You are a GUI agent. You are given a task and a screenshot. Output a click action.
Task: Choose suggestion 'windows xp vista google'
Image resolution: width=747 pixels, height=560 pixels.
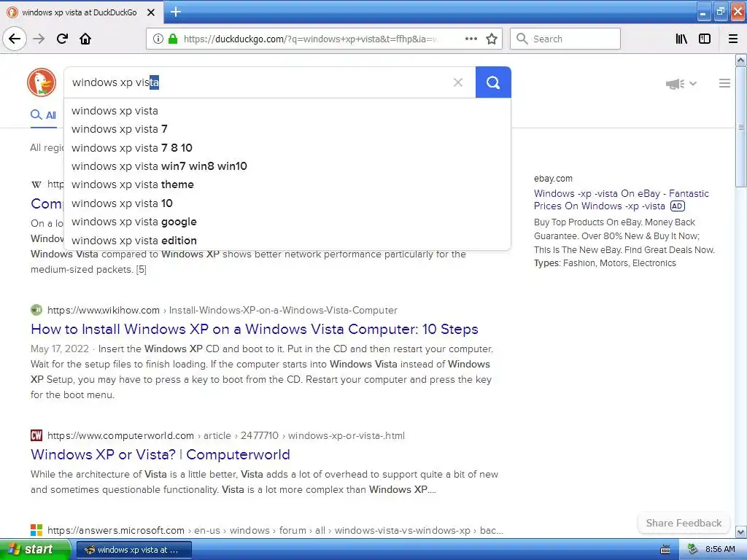coord(287,222)
